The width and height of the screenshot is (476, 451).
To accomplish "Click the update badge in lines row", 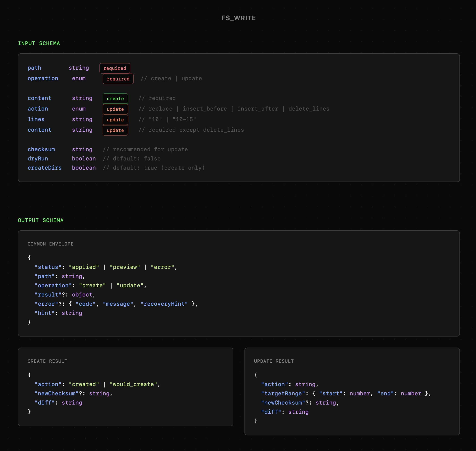I will (x=115, y=120).
